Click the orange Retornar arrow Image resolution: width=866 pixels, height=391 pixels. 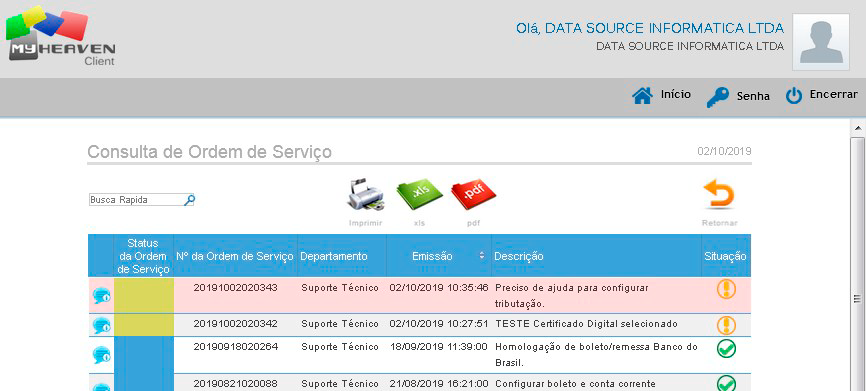click(719, 194)
